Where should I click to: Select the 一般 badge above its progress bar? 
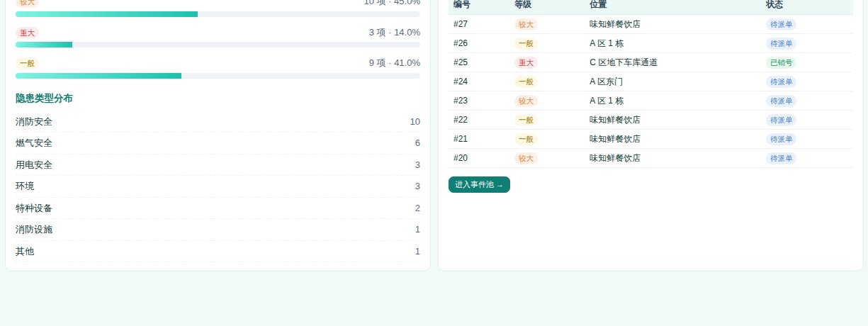point(27,63)
